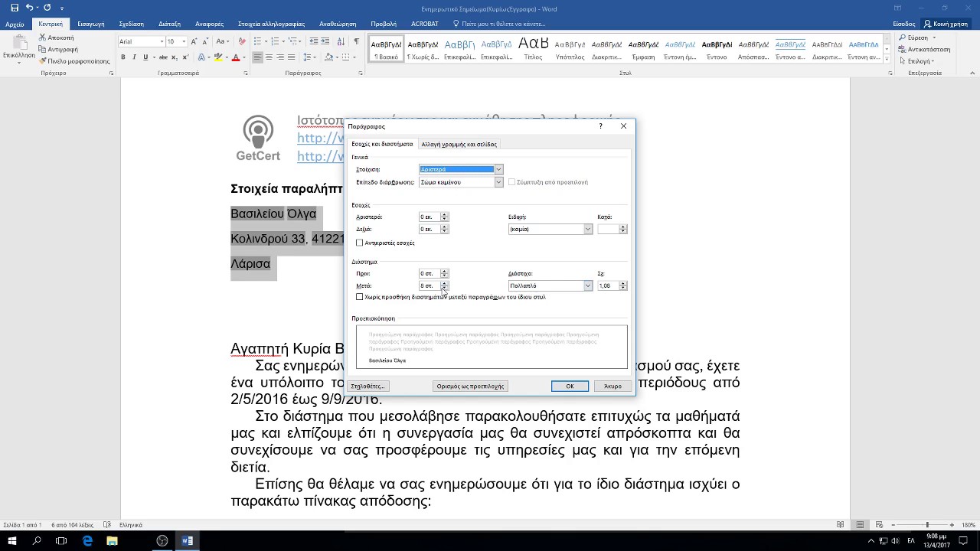
Task: Decrease the paragraph indent
Action: (315, 41)
